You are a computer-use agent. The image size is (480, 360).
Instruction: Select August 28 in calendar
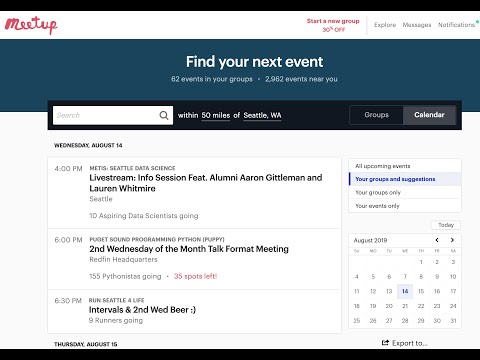405,321
